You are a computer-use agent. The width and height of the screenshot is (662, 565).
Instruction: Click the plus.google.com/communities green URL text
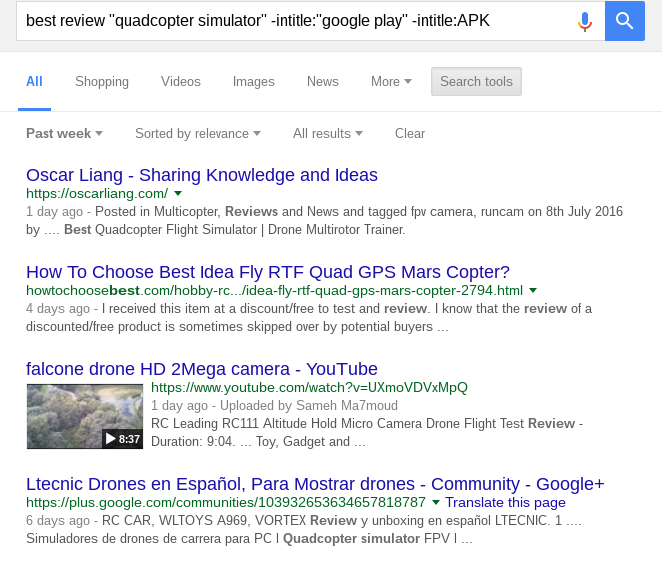point(226,503)
